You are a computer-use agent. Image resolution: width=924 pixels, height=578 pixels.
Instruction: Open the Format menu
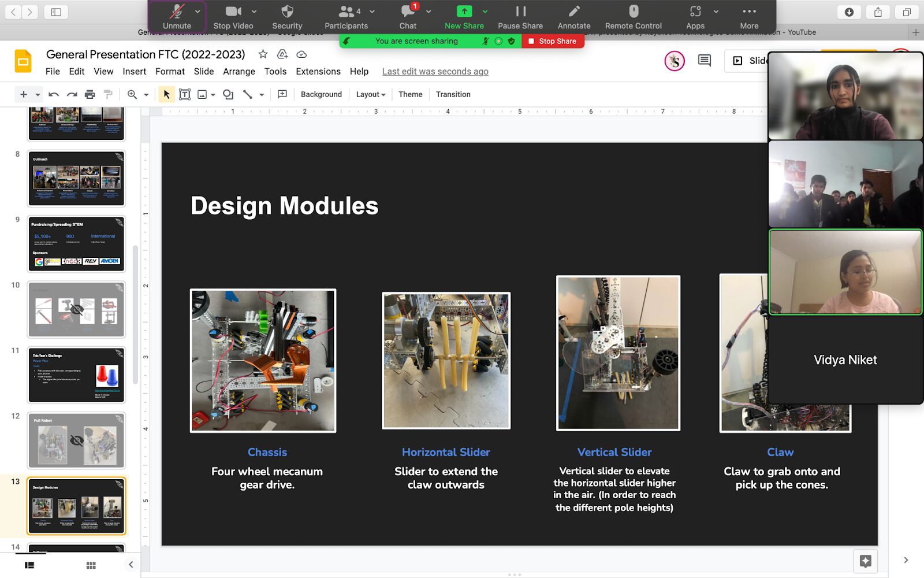click(170, 71)
